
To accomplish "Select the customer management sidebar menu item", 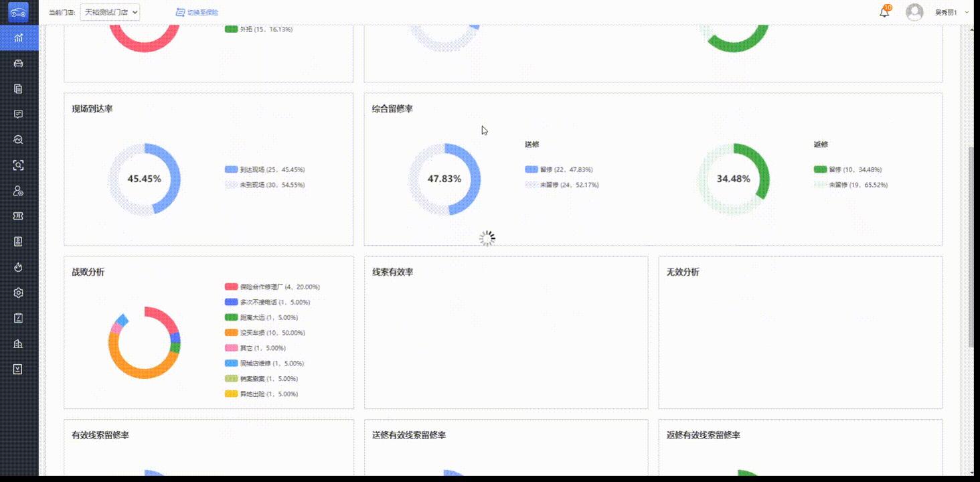I will point(18,191).
